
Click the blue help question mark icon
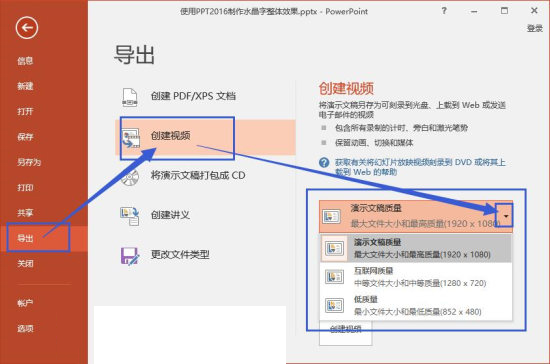click(x=324, y=163)
